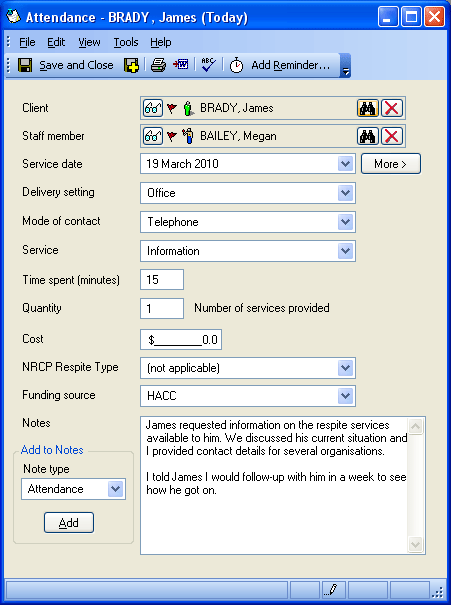Search for a client with the binoculars

click(368, 108)
